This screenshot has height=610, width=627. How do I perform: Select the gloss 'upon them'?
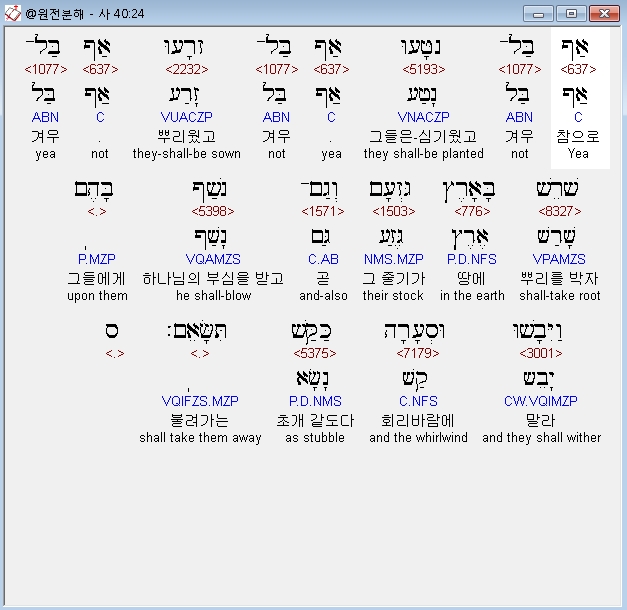(97, 296)
